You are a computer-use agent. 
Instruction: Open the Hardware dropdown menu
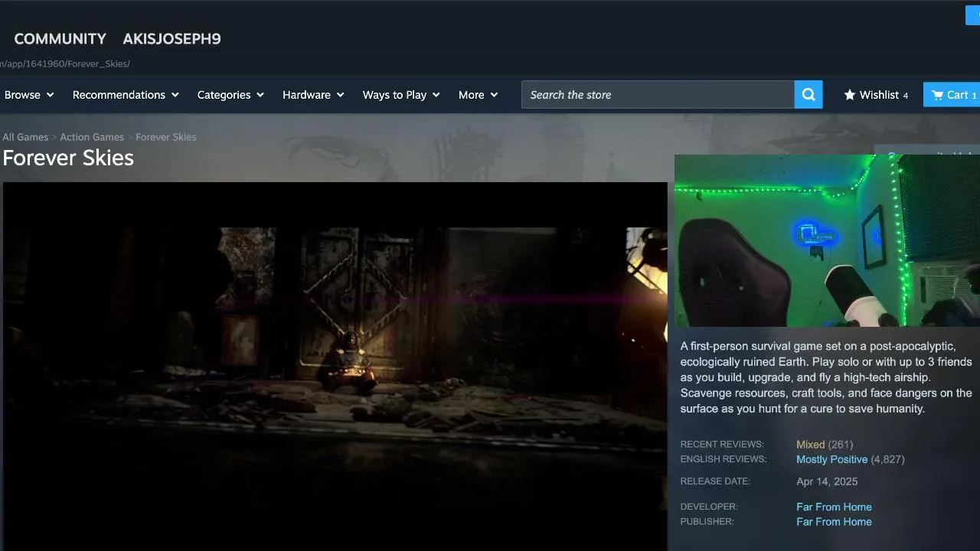click(x=313, y=95)
